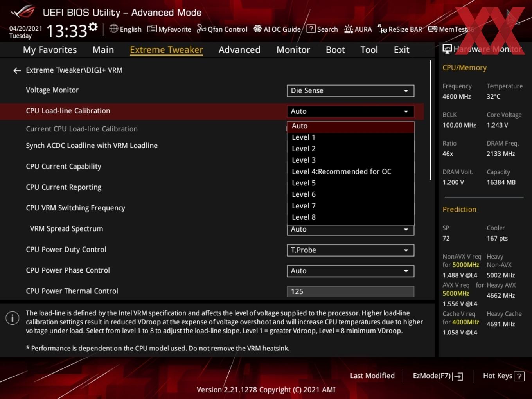The width and height of the screenshot is (532, 399).
Task: Select the Voltage Monitor setting label
Action: coord(52,90)
